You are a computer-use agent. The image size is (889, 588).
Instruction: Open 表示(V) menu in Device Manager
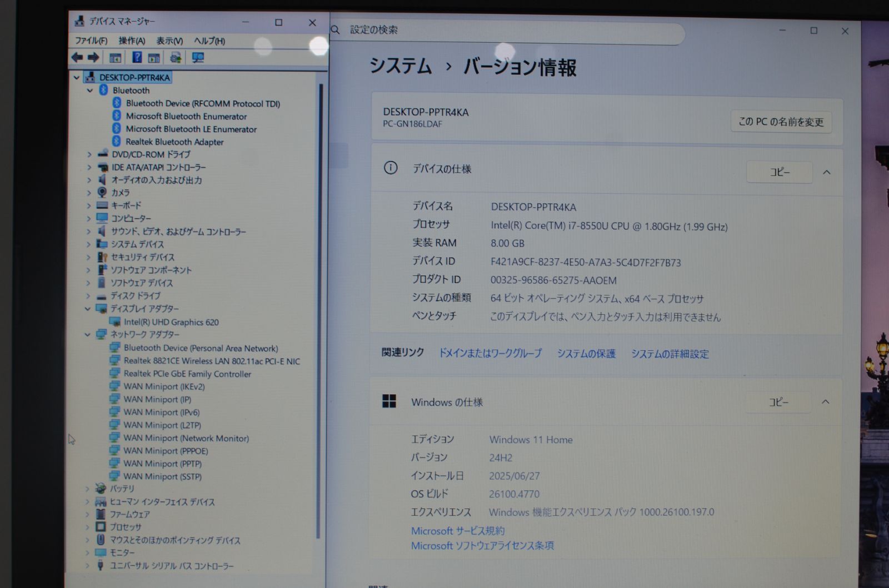tap(169, 41)
